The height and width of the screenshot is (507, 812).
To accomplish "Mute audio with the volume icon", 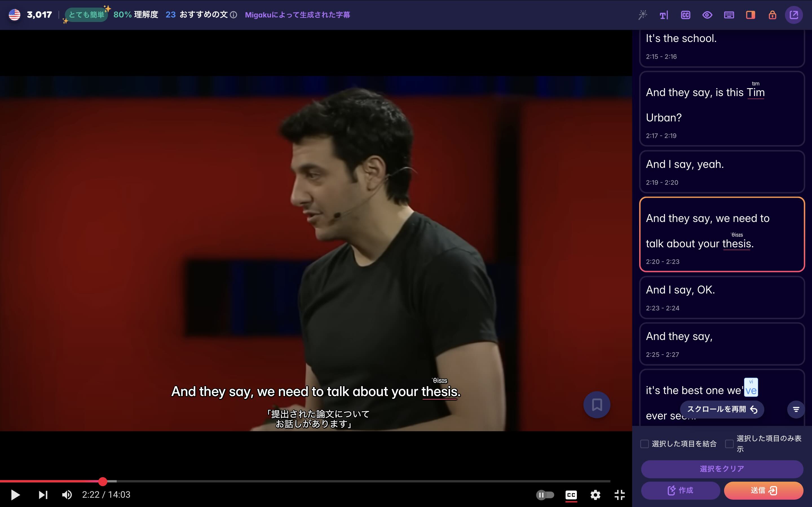I will (67, 494).
